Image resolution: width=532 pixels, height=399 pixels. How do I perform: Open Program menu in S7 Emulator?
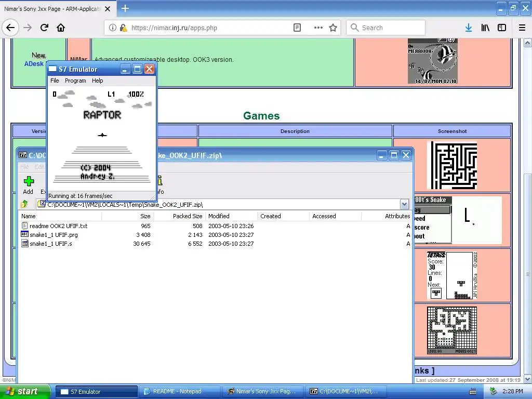(x=75, y=81)
